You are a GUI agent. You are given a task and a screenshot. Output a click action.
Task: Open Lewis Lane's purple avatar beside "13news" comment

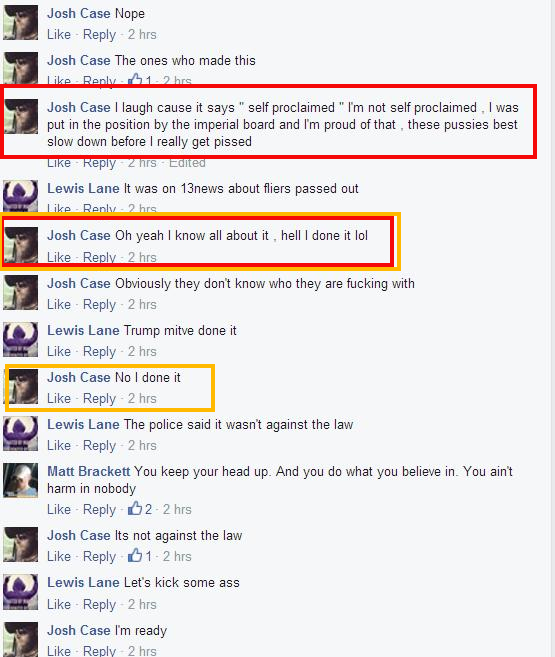click(x=21, y=195)
